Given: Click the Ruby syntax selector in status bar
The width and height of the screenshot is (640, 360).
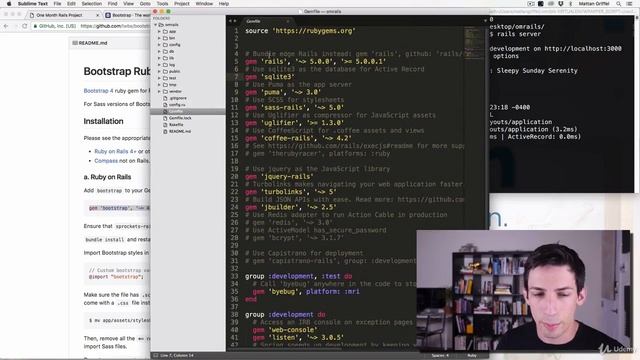Looking at the screenshot, I should (472, 356).
